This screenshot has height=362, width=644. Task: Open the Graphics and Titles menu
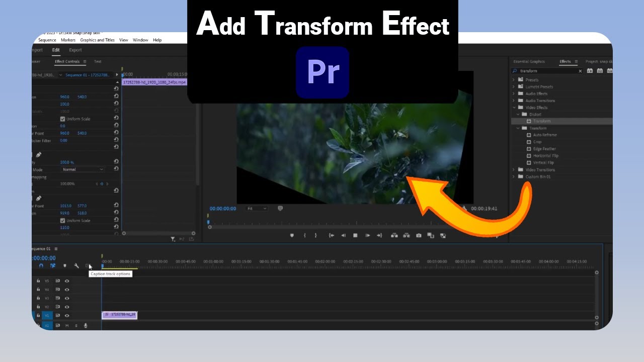coord(97,40)
